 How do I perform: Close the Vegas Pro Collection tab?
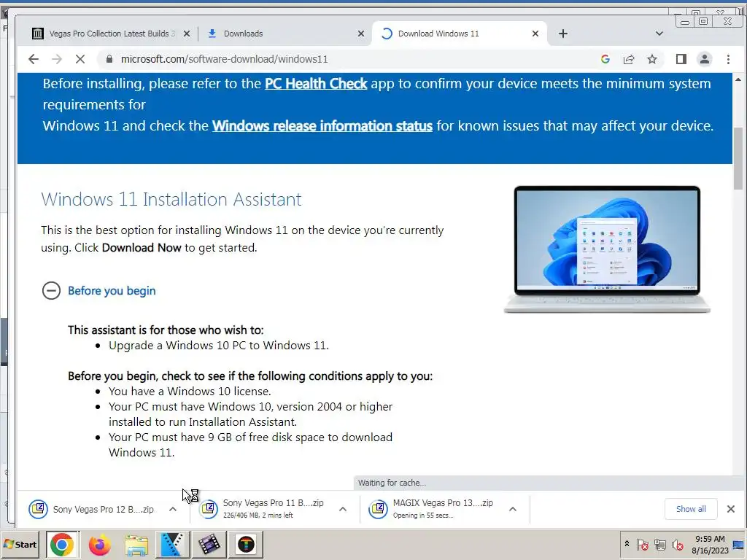[187, 34]
